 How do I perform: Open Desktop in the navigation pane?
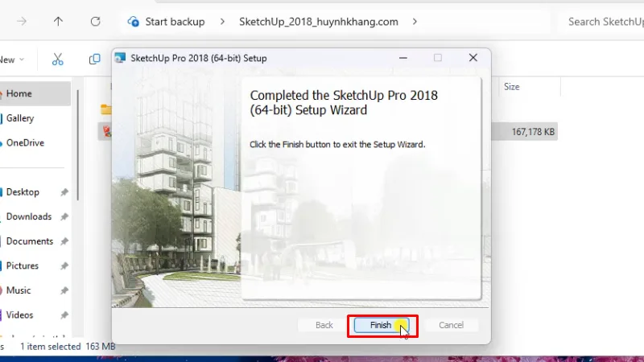(x=23, y=192)
